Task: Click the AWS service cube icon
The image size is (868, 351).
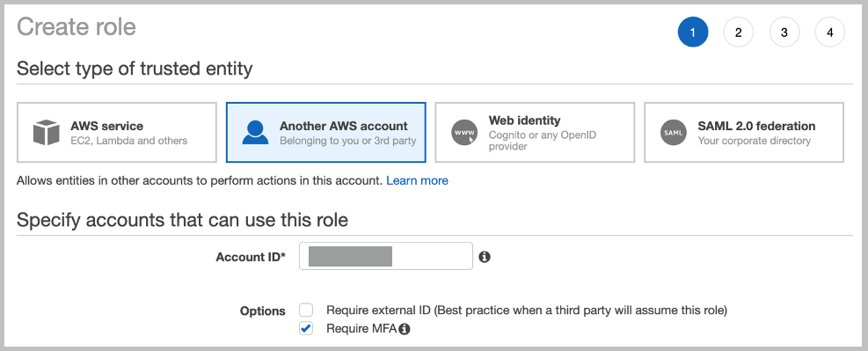Action: coord(46,133)
